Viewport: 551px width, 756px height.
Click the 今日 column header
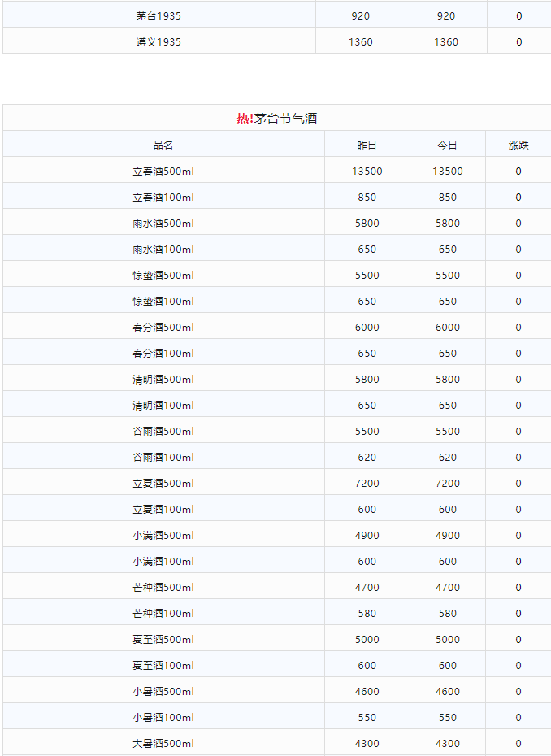coord(447,146)
